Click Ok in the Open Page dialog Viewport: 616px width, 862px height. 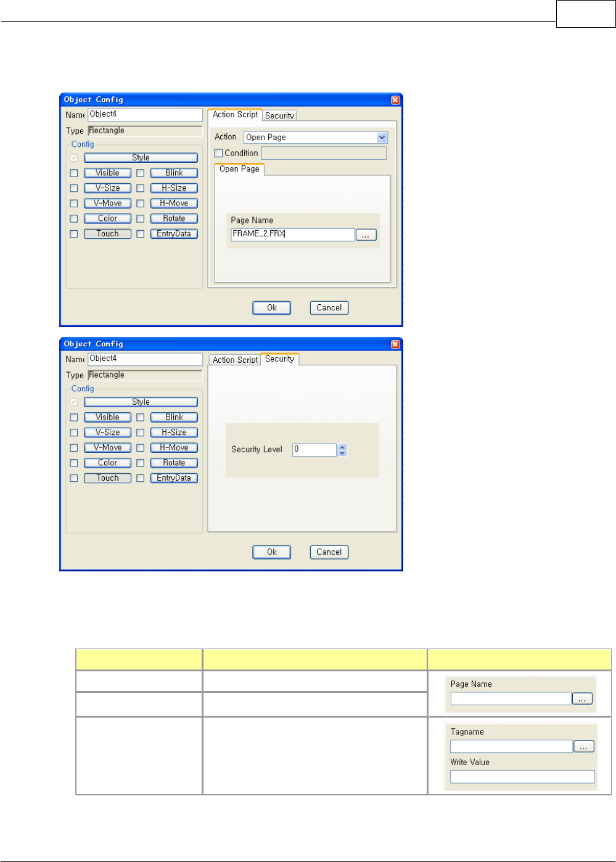[x=272, y=308]
